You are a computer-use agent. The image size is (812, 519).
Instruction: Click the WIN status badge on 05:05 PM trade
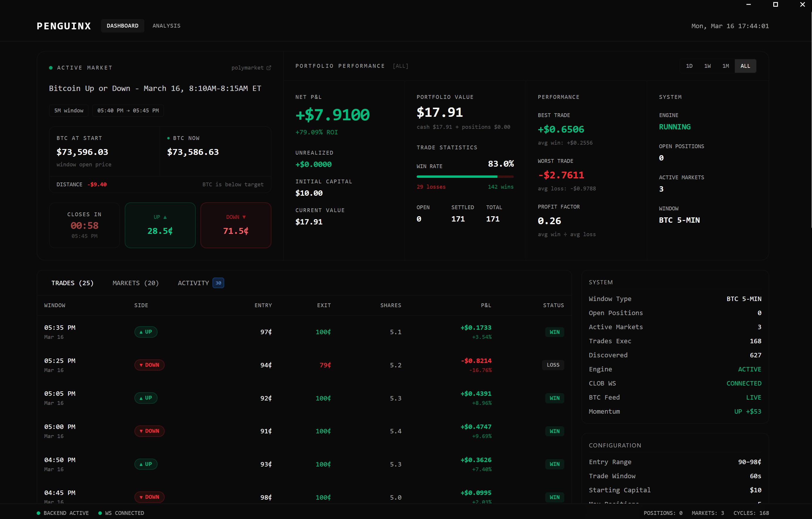(x=554, y=398)
